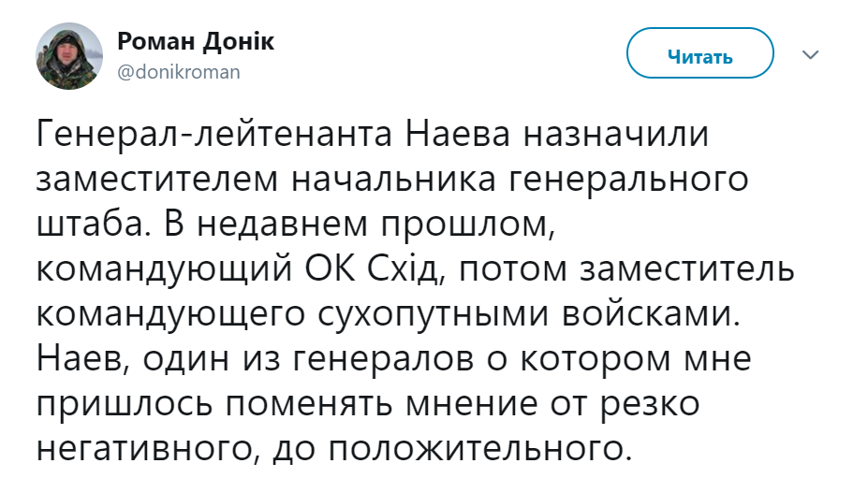Click the word "генерального" in tweet

[x=628, y=181]
